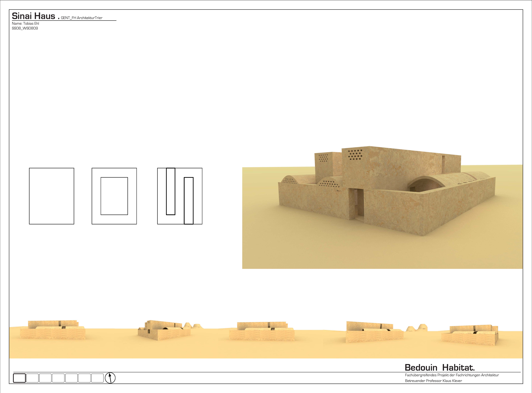This screenshot has width=532, height=393.
Task: Select the fourth page indicator box
Action: (58, 378)
